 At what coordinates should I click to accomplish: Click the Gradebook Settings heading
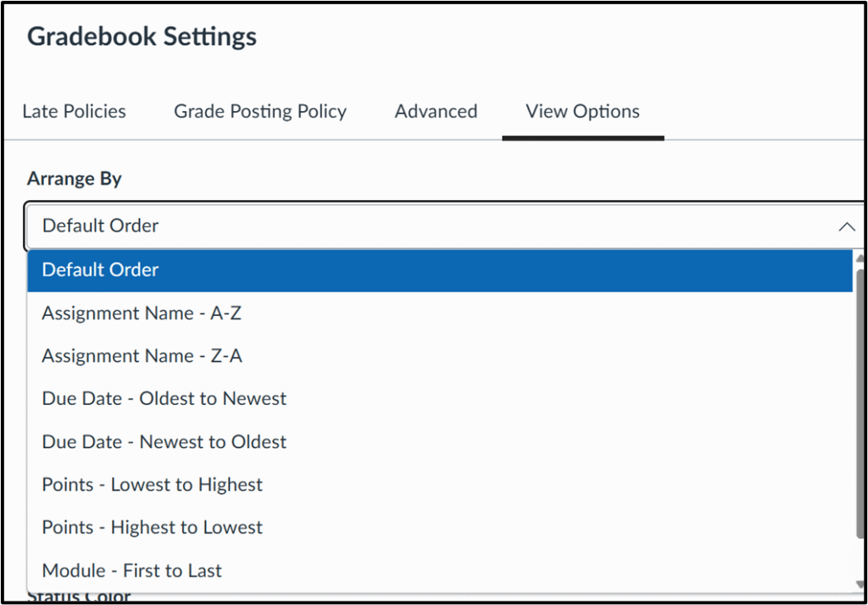click(142, 37)
